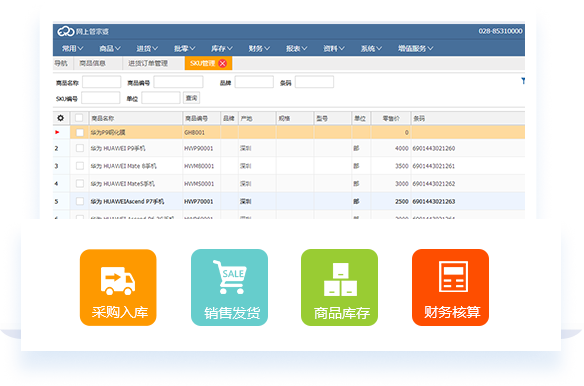
Task: Click retail price 4000 cell
Action: pyautogui.click(x=391, y=148)
